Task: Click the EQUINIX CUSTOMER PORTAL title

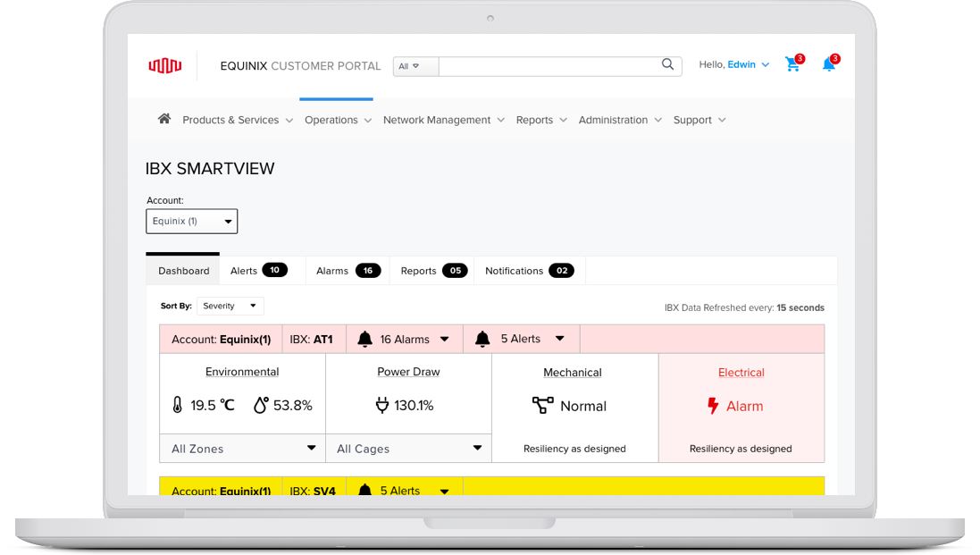Action: (x=300, y=65)
